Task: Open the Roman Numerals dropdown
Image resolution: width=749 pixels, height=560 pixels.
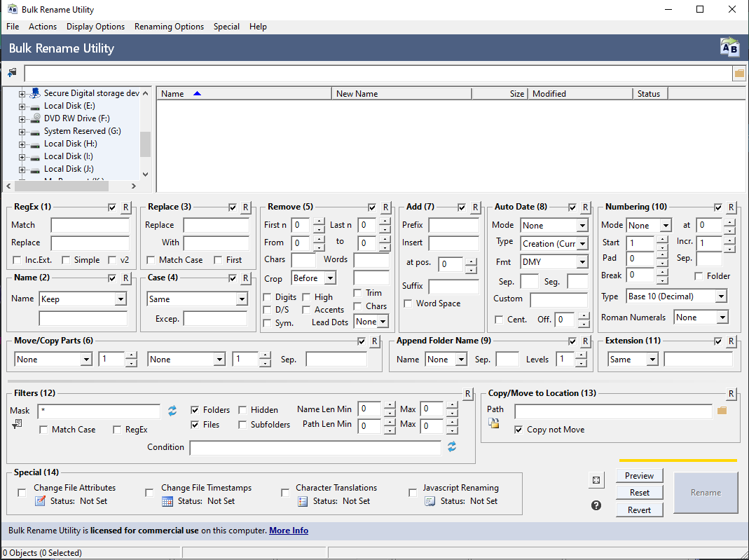Action: (722, 317)
